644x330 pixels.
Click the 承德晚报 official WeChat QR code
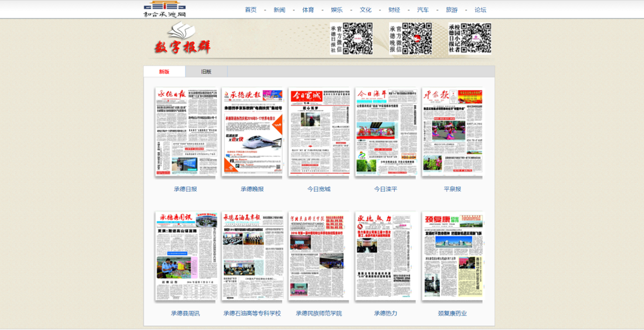417,39
